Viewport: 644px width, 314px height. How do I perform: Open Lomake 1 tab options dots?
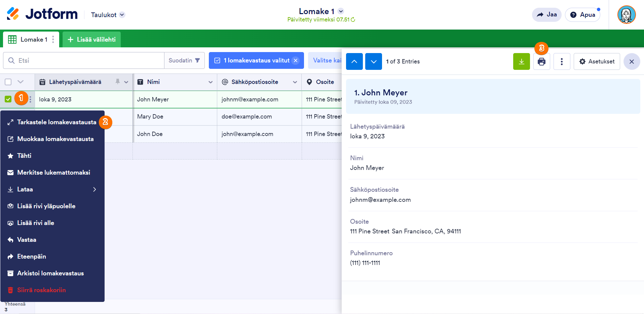[x=53, y=40]
